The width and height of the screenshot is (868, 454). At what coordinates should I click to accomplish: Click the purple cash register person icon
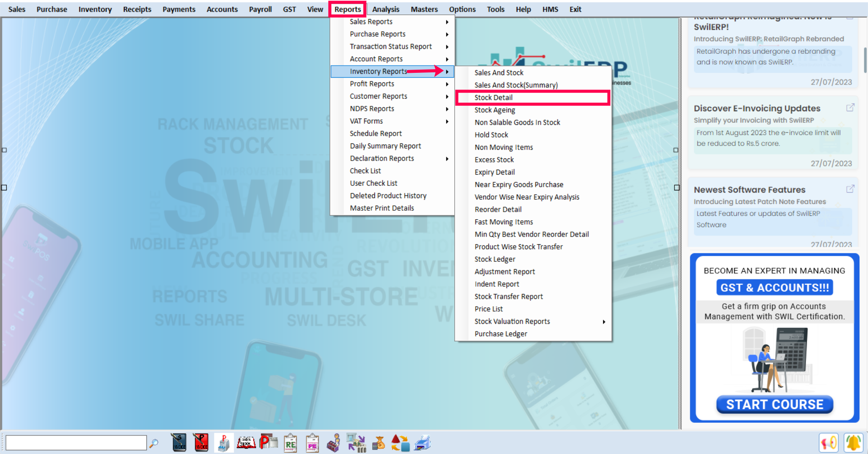(334, 443)
